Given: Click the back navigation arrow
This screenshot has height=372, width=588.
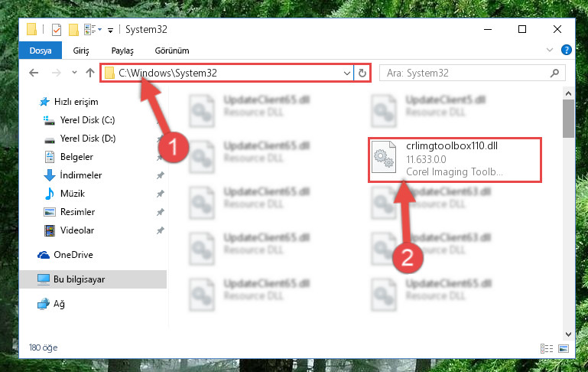Looking at the screenshot, I should tap(34, 73).
